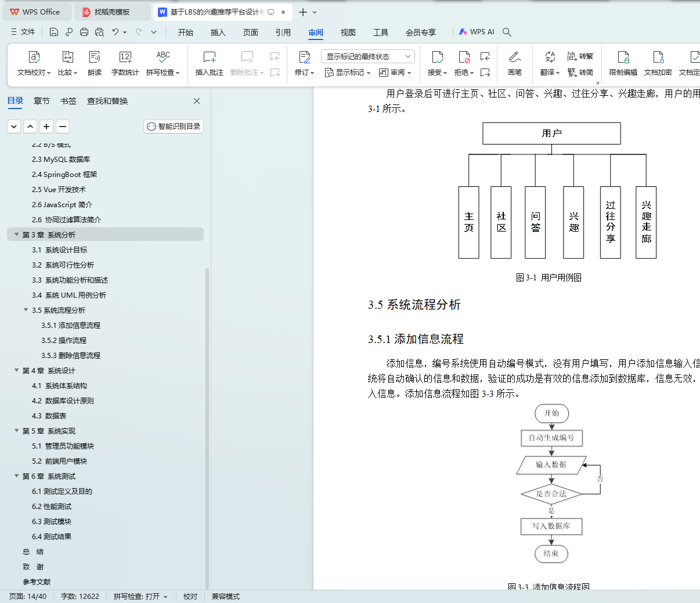The width and height of the screenshot is (700, 603).
Task: Collapse the 第 4 章 系统设计 outline node
Action: click(17, 370)
